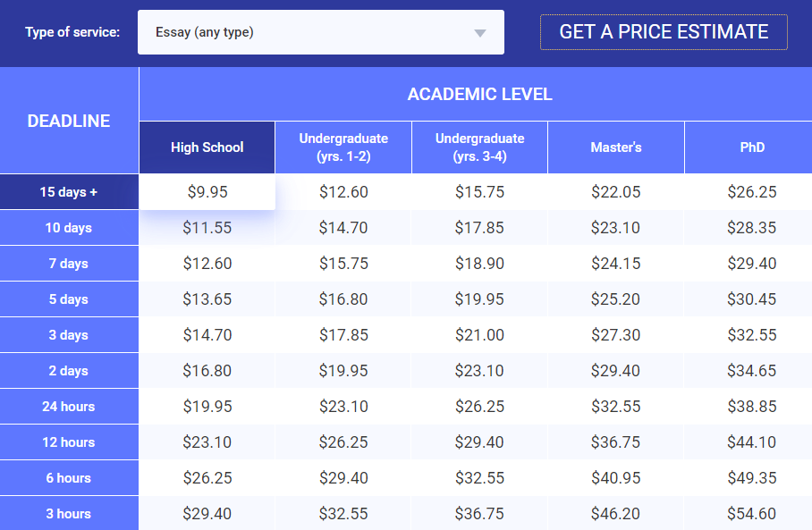Click the $54.60 PhD 3 hours price
812x530 pixels.
(x=751, y=513)
